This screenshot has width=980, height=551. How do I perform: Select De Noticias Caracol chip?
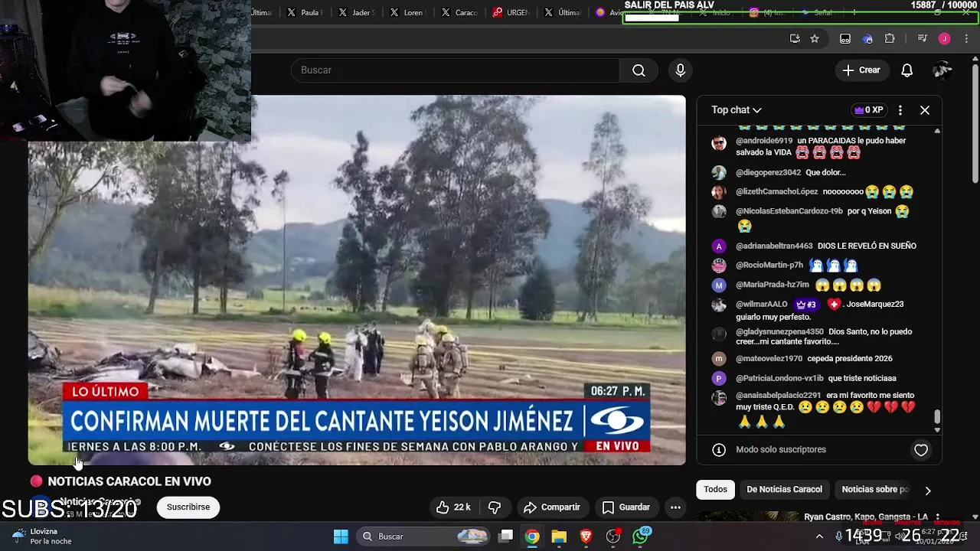point(784,490)
